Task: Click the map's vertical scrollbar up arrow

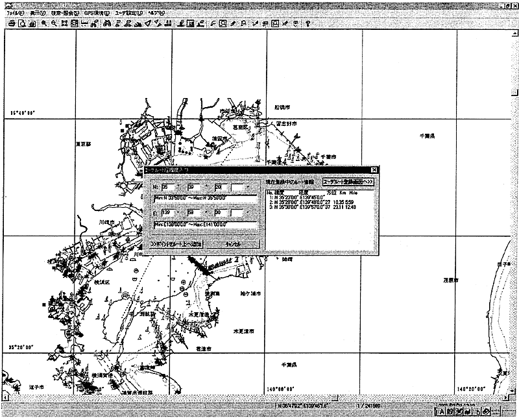Action: 514,34
